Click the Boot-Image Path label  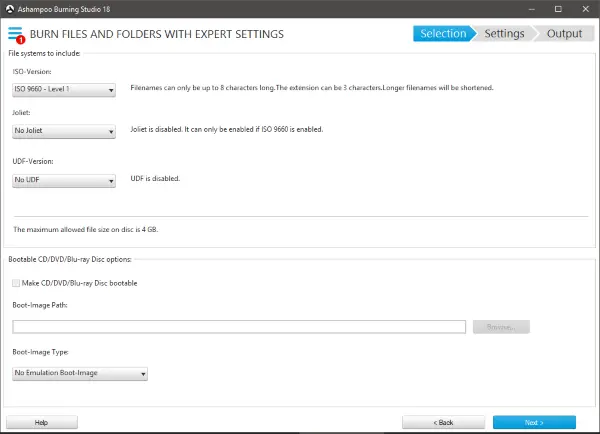(40, 305)
